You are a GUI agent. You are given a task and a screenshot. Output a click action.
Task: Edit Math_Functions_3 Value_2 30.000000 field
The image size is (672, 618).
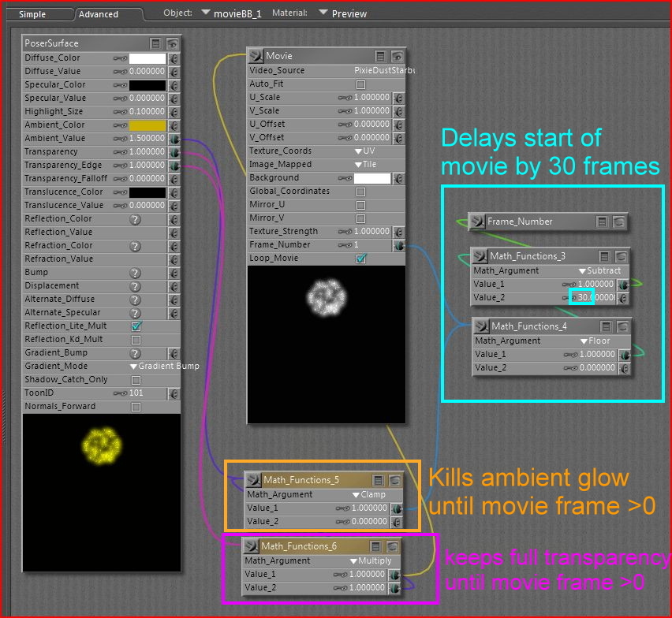click(595, 297)
